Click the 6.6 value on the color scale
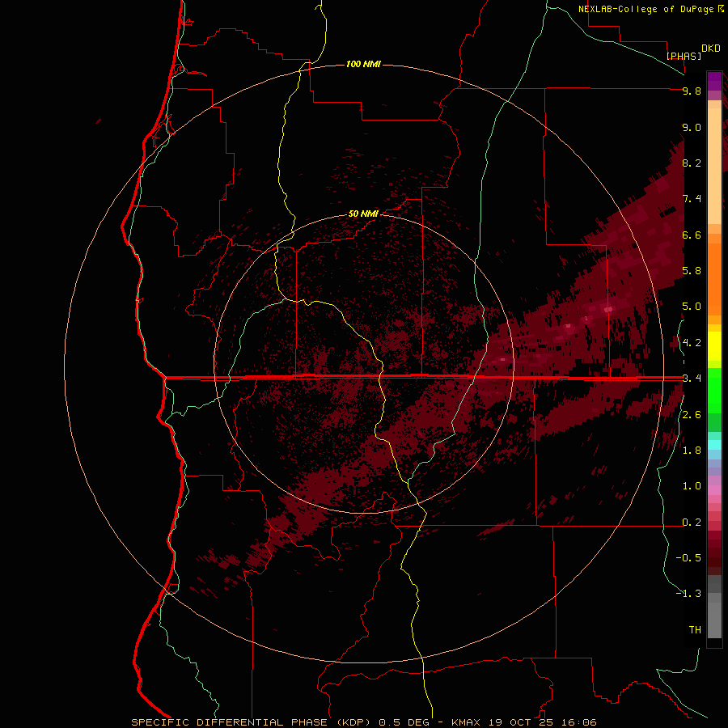The width and height of the screenshot is (728, 728). pyautogui.click(x=692, y=235)
